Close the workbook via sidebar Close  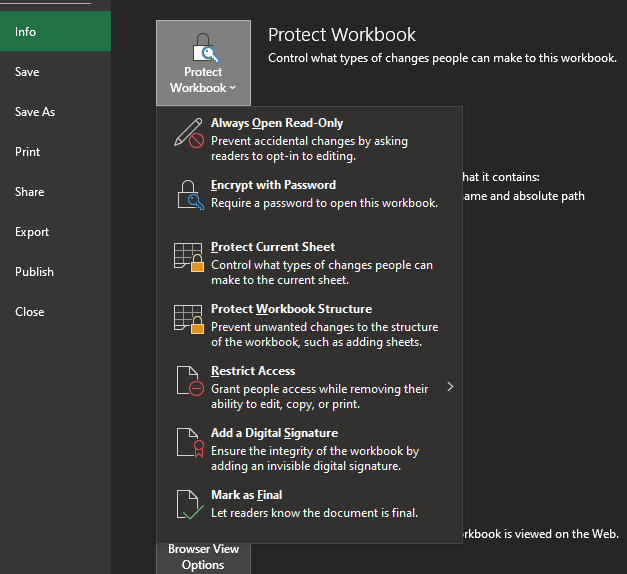click(30, 312)
